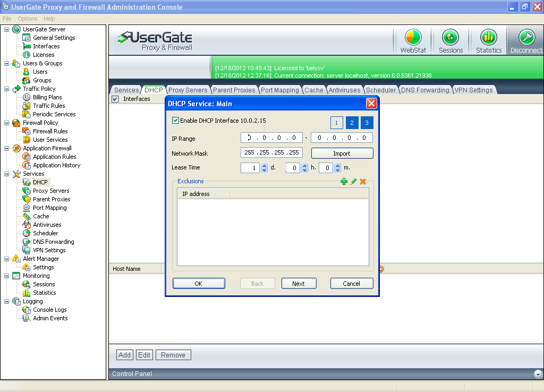Open WebStat from the top toolbar
This screenshot has width=544, height=392.
pyautogui.click(x=413, y=40)
